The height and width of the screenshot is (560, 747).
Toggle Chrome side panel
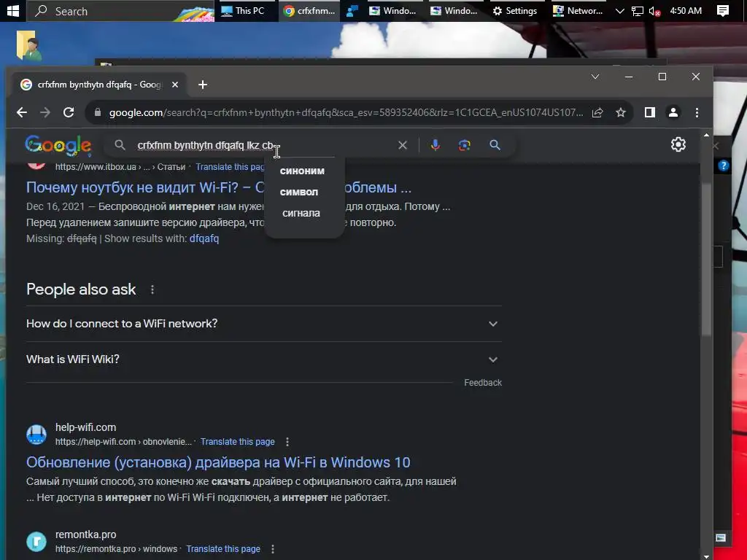point(650,112)
